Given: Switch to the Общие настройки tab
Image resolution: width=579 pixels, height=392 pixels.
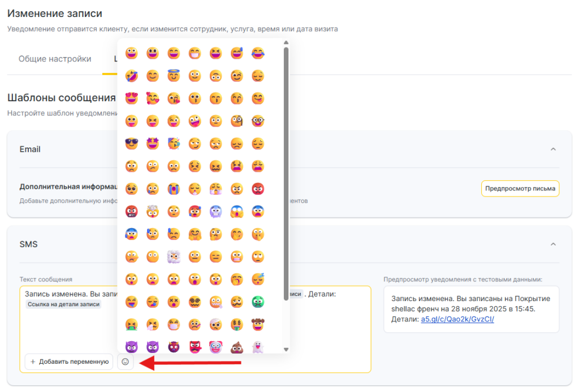Looking at the screenshot, I should tap(55, 59).
